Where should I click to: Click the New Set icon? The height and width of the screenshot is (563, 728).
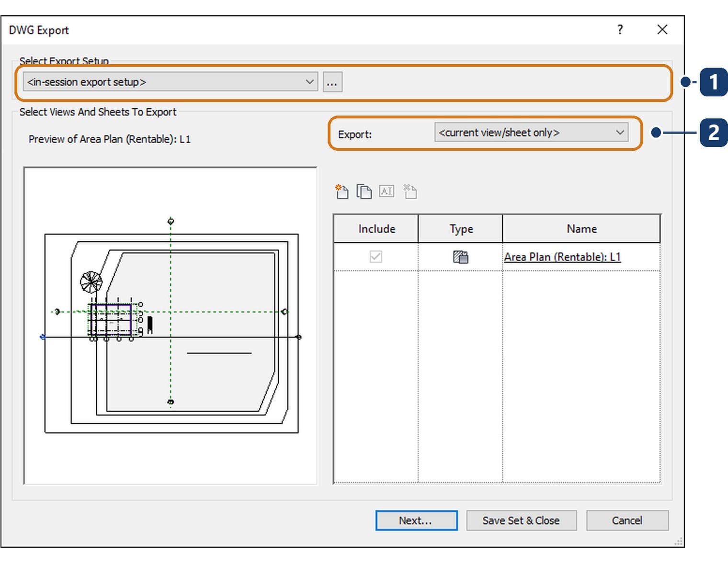[341, 191]
